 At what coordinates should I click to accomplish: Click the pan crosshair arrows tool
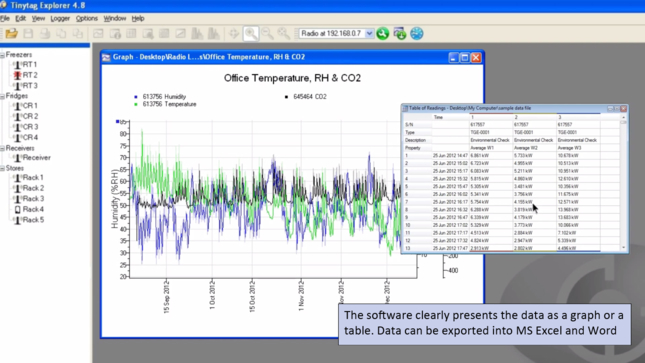click(x=234, y=33)
